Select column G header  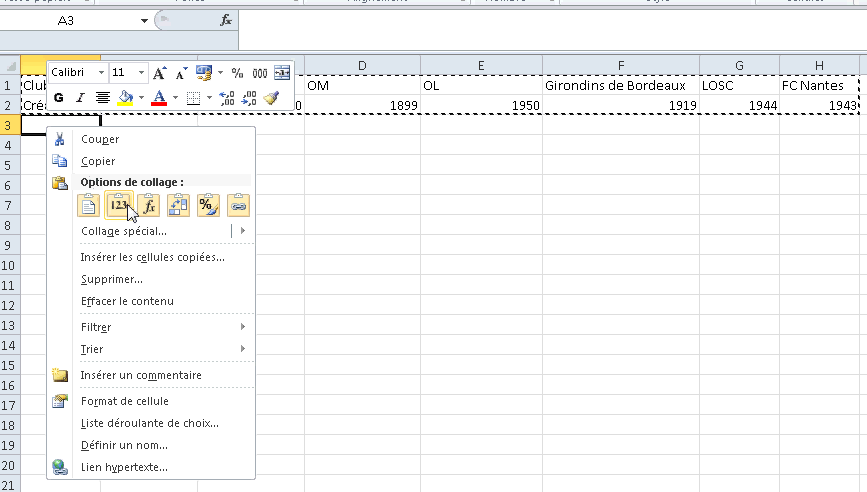(739, 66)
